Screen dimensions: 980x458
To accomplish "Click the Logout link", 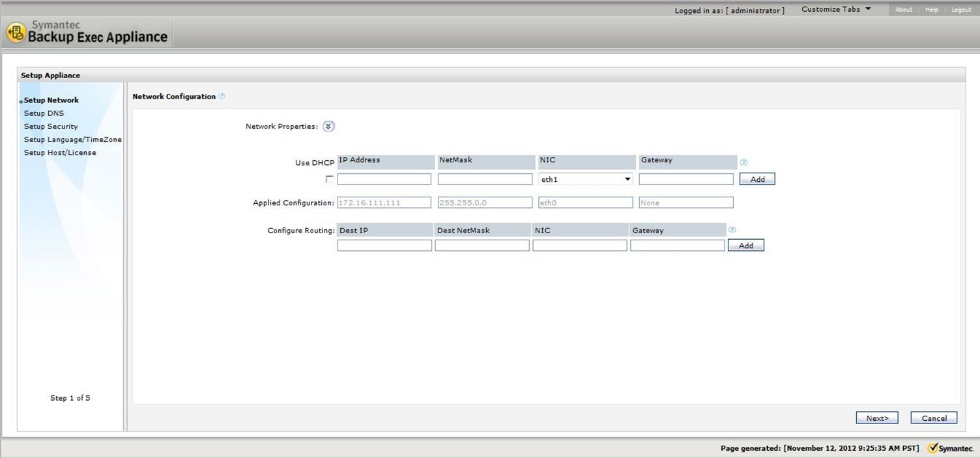I will pos(961,10).
